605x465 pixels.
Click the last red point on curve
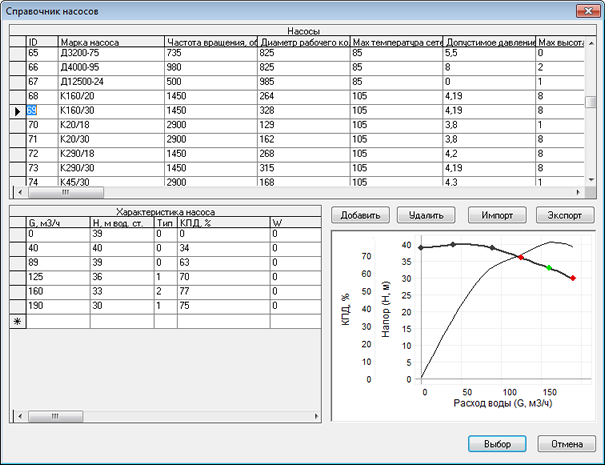point(573,278)
